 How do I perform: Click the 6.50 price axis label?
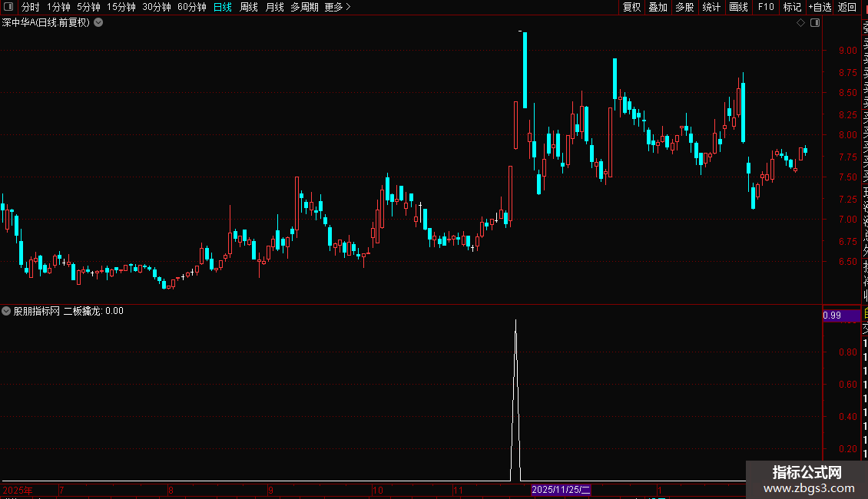point(847,262)
